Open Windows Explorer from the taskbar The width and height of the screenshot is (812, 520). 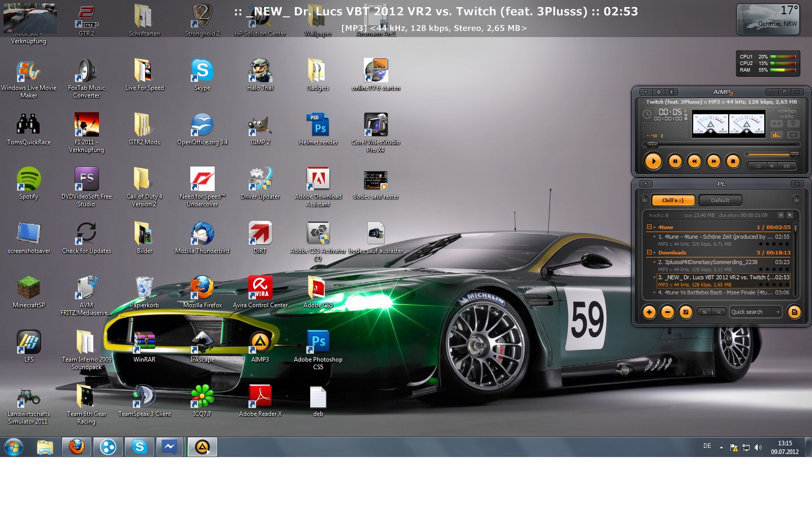click(45, 447)
